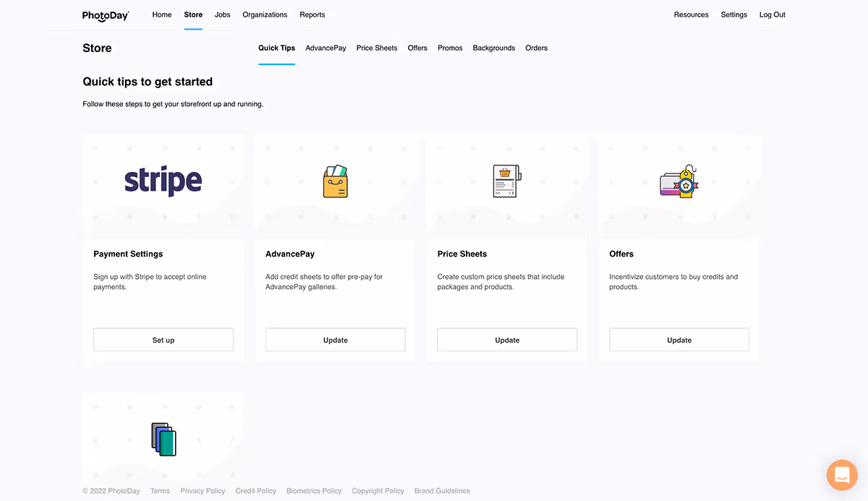Click the stacked cards icon in bottom card
868x501 pixels.
pos(163,439)
